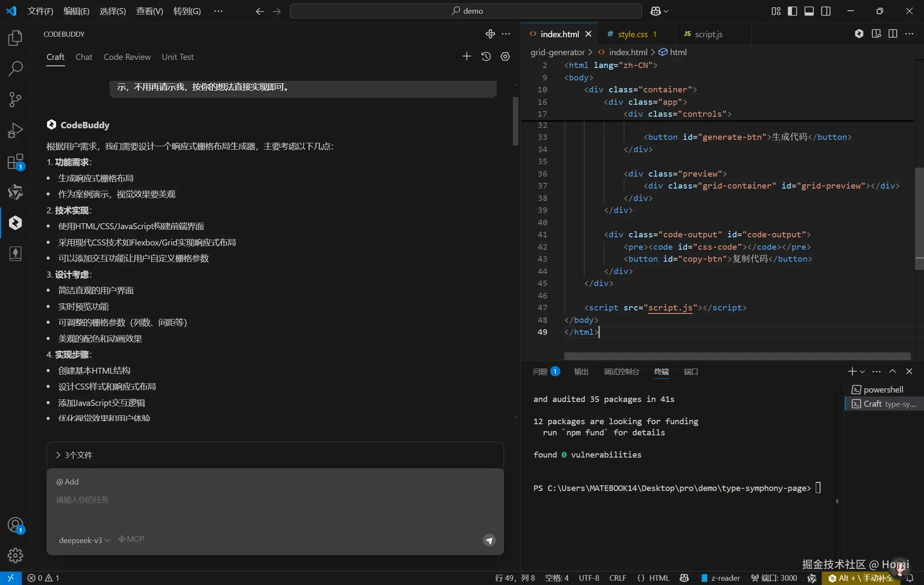This screenshot has height=585, width=924.
Task: Click the chat panel vertical scrollbar
Action: pyautogui.click(x=515, y=121)
